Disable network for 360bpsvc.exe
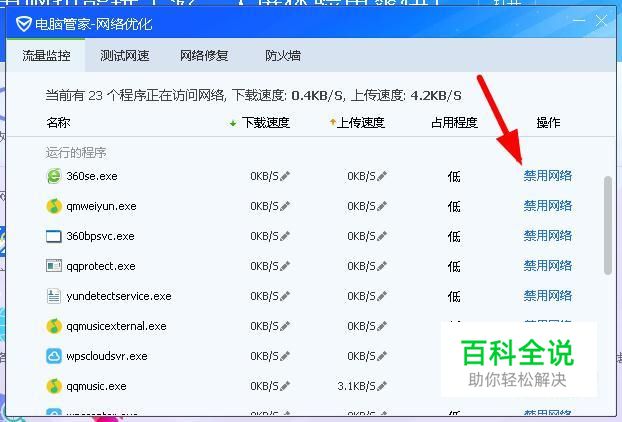This screenshot has height=422, width=622. (547, 236)
